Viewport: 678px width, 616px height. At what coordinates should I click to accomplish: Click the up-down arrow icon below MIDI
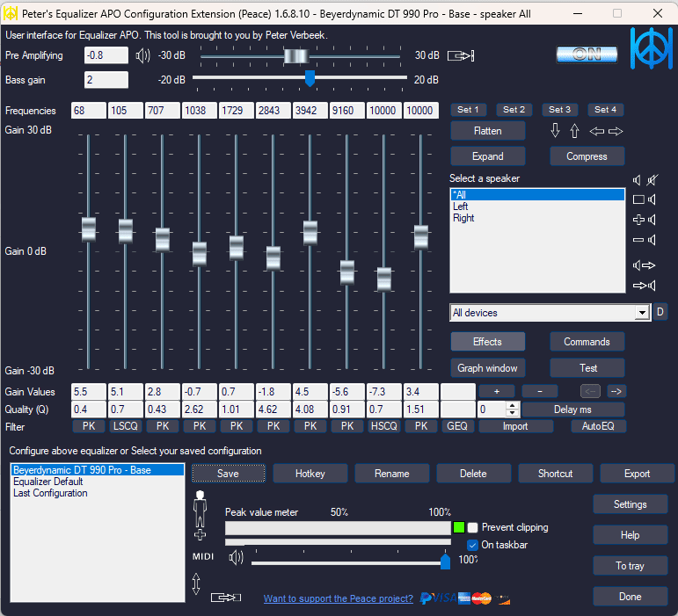click(x=196, y=583)
